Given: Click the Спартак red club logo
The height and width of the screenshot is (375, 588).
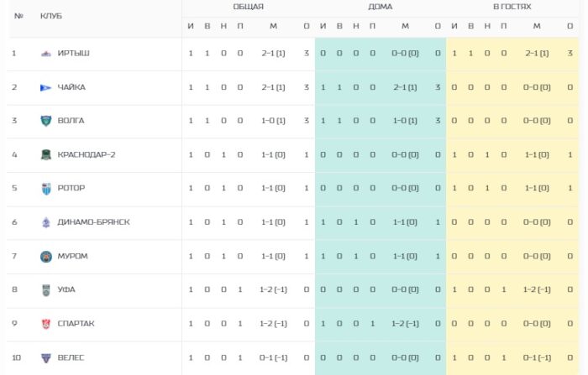Looking at the screenshot, I should pyautogui.click(x=45, y=324).
